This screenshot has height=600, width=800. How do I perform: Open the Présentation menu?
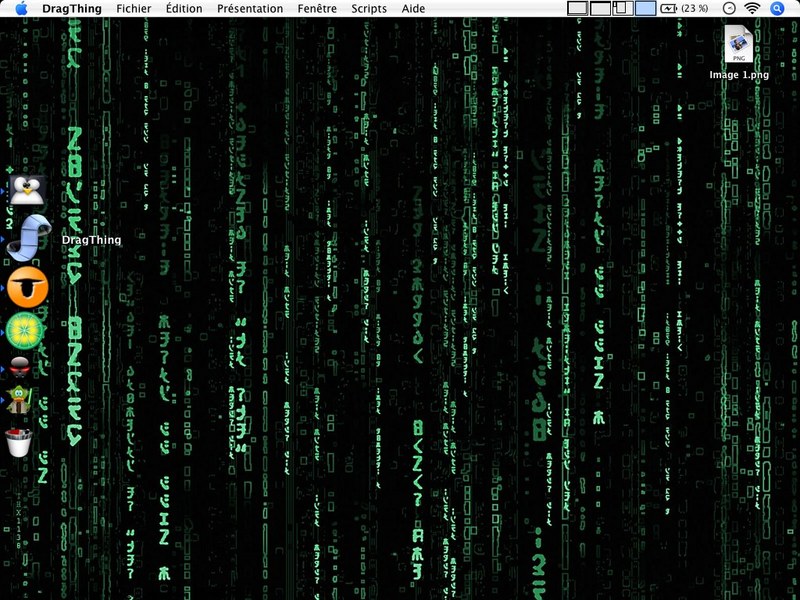coord(250,9)
